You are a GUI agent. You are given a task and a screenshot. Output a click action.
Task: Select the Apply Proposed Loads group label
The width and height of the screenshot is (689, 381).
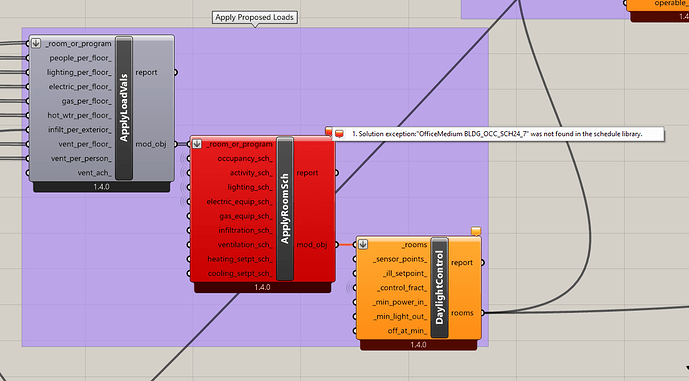(x=254, y=18)
